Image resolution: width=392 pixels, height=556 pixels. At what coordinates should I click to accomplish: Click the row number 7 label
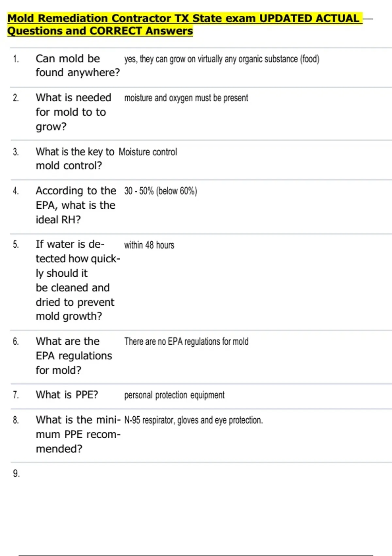16,395
